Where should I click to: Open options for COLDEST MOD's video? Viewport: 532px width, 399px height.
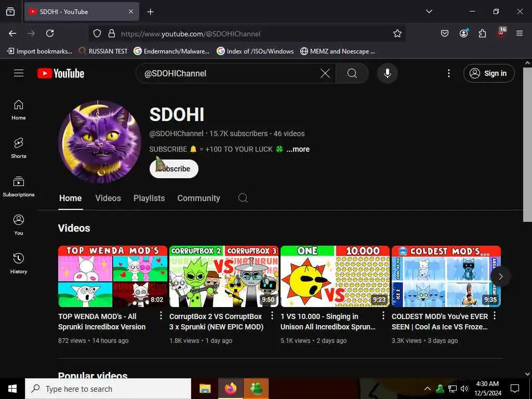495,315
